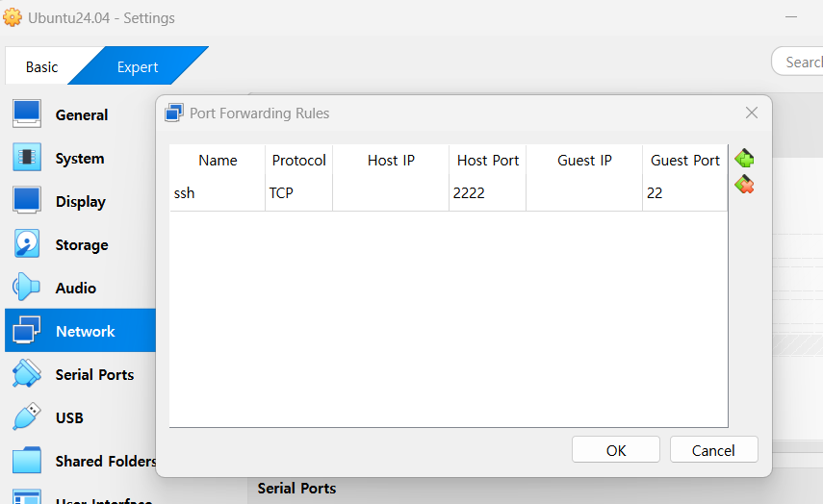The height and width of the screenshot is (504, 823).
Task: Click the Host Port column header
Action: (x=488, y=161)
